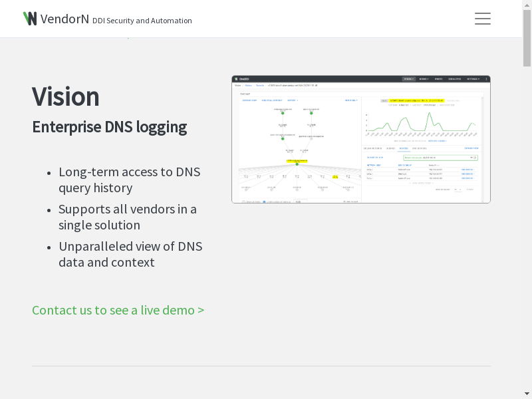The width and height of the screenshot is (532, 399).
Task: Select the 'Limit number of items' radio in the screenshot
Action: pos(265,201)
